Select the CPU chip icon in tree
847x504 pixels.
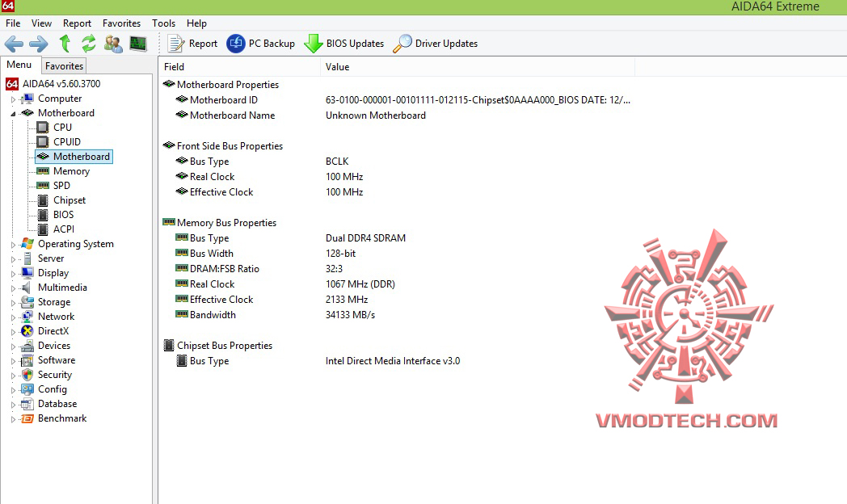click(43, 128)
